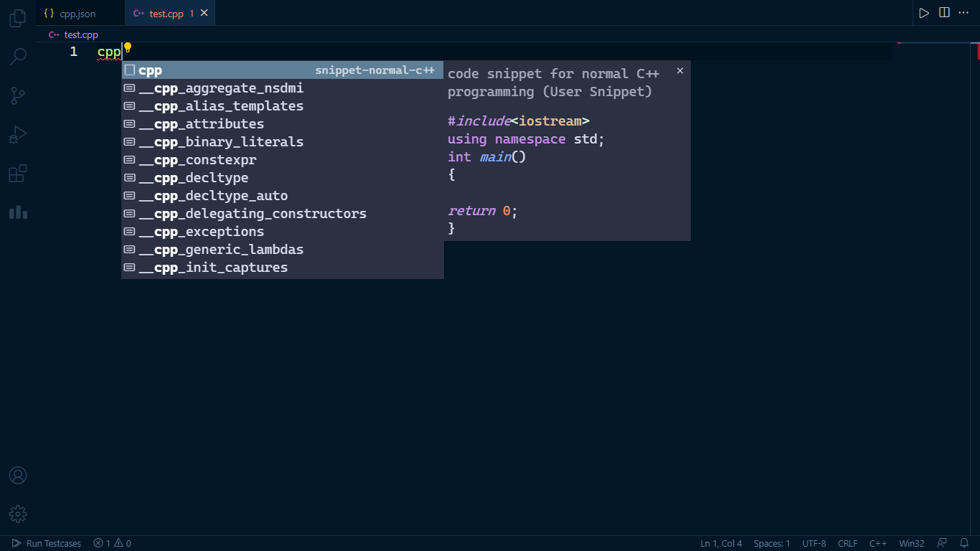Pick the __cpp_decltype_auto suggestion
This screenshot has height=551, width=980.
tap(283, 196)
